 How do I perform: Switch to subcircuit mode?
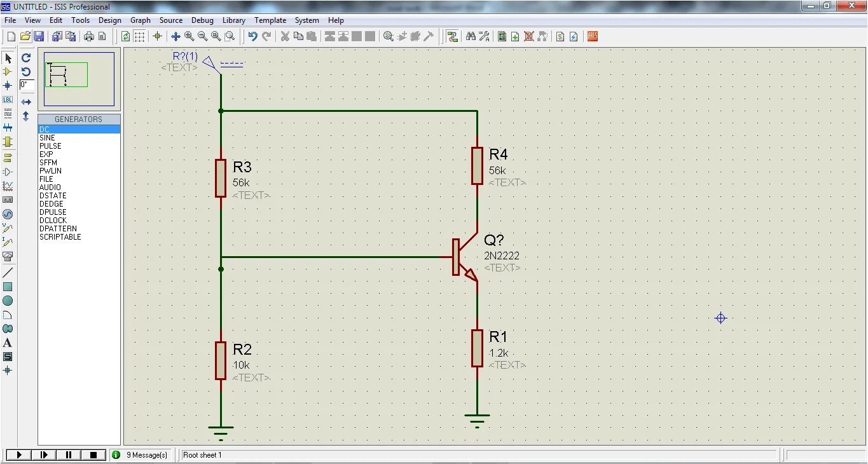[8, 142]
